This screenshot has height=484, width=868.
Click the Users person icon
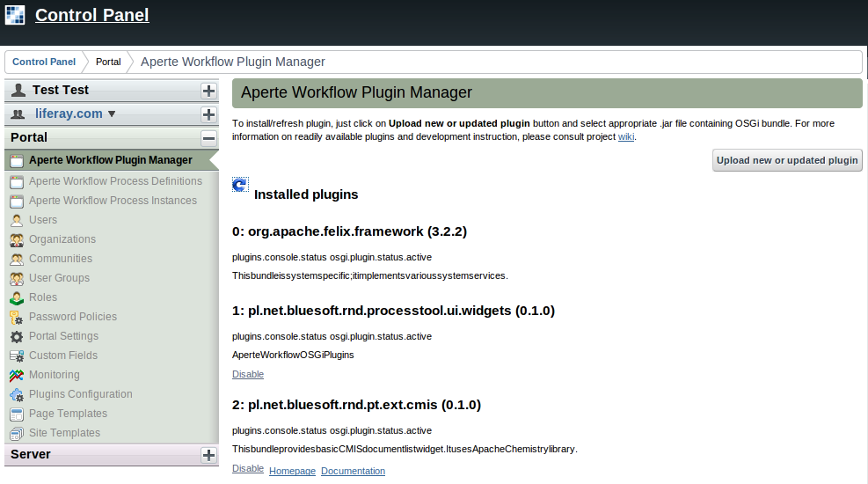tap(17, 220)
